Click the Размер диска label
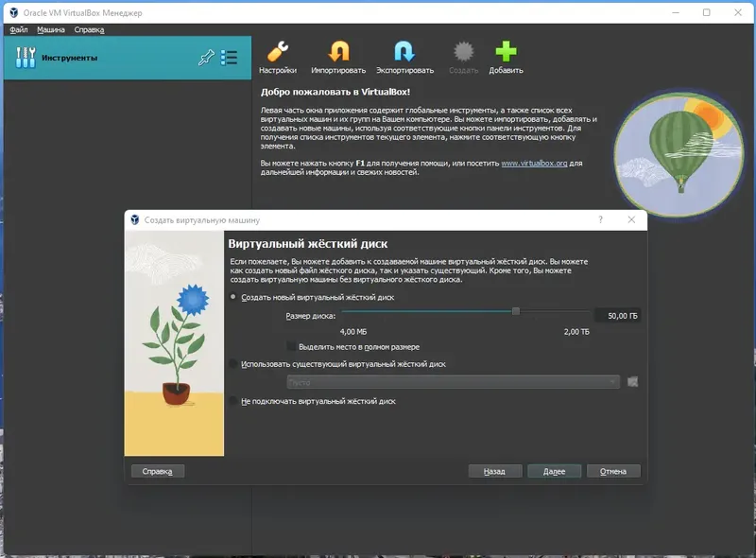The width and height of the screenshot is (756, 558). click(311, 316)
